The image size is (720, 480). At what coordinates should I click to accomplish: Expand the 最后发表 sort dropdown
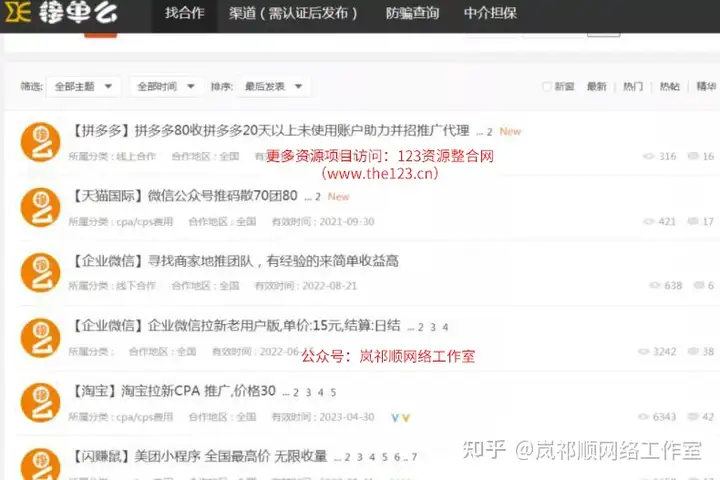pos(274,86)
